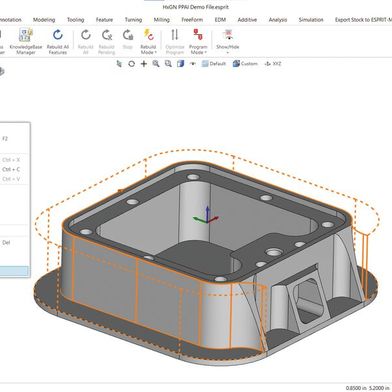
Task: Choose the Ctrl + C context menu entry
Action: 13,169
